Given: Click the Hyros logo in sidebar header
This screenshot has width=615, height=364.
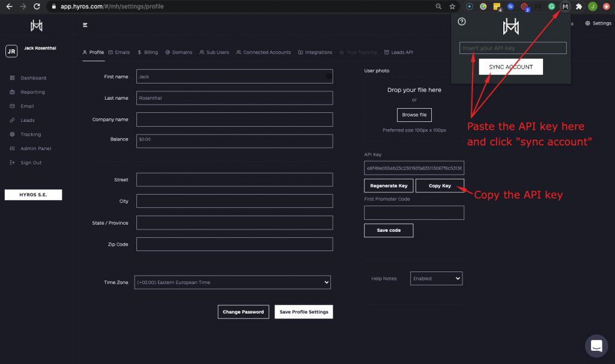Looking at the screenshot, I should tap(37, 26).
